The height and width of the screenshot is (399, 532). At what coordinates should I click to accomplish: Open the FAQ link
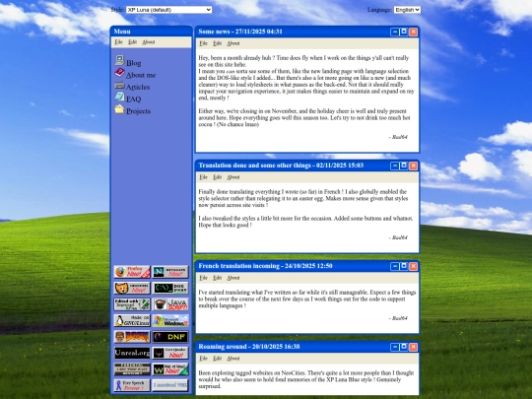[x=133, y=100]
